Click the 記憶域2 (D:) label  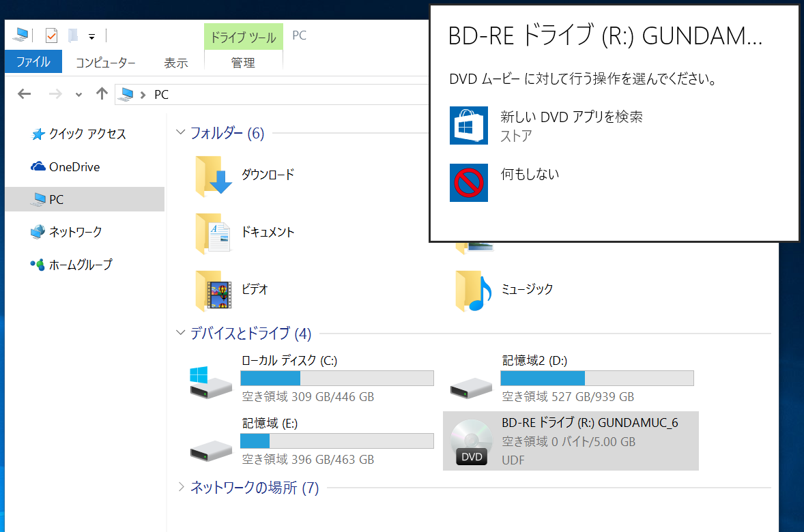point(534,360)
